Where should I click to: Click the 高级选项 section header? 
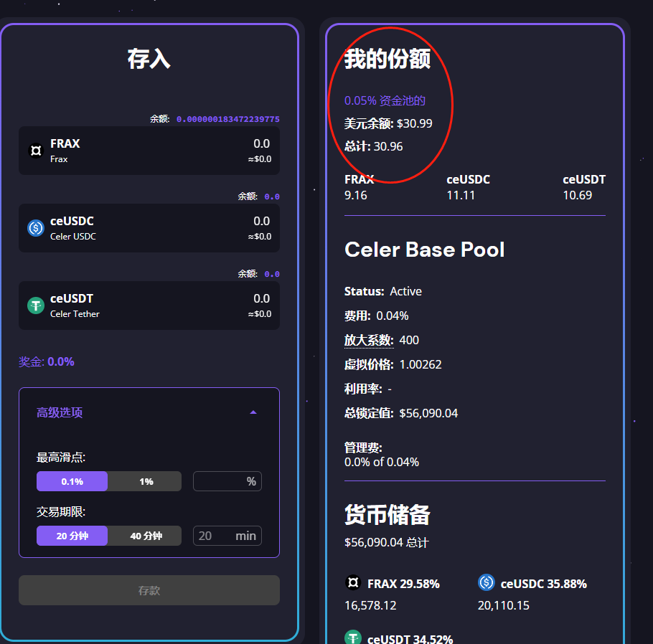60,412
